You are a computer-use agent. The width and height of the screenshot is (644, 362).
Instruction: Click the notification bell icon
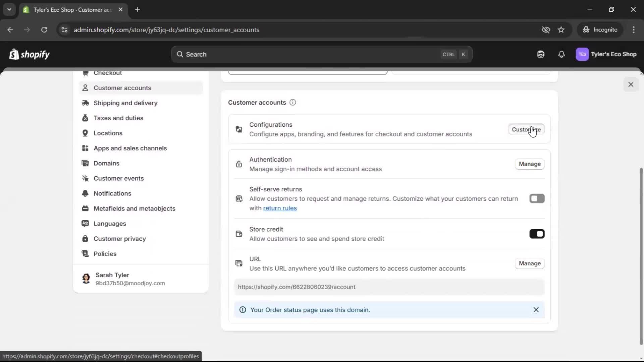click(561, 54)
